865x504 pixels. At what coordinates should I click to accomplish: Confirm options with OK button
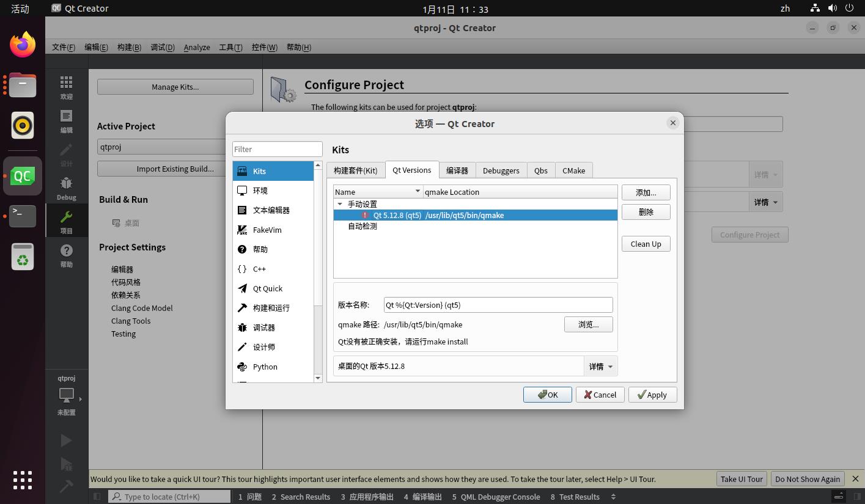coord(548,395)
